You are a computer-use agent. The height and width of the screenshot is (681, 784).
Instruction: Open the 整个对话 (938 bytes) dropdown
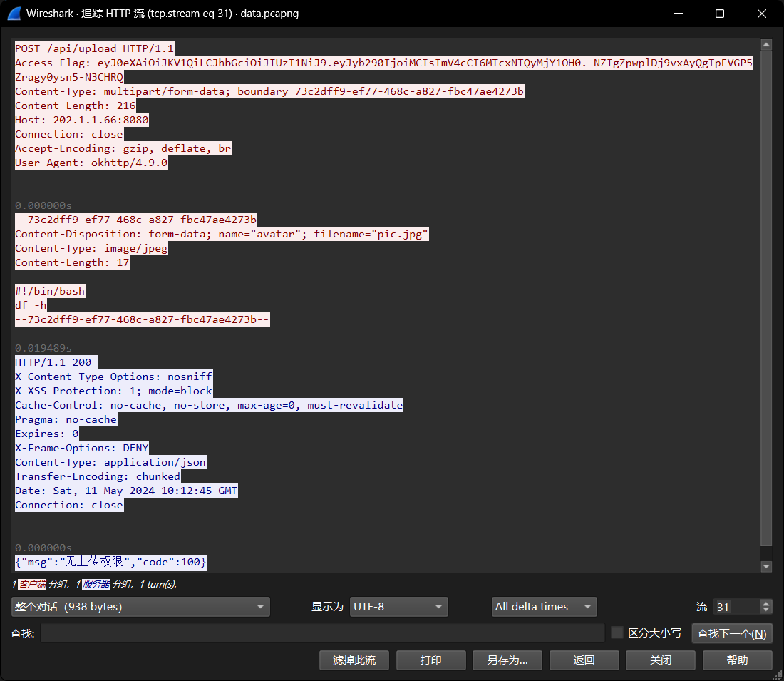[x=140, y=606]
